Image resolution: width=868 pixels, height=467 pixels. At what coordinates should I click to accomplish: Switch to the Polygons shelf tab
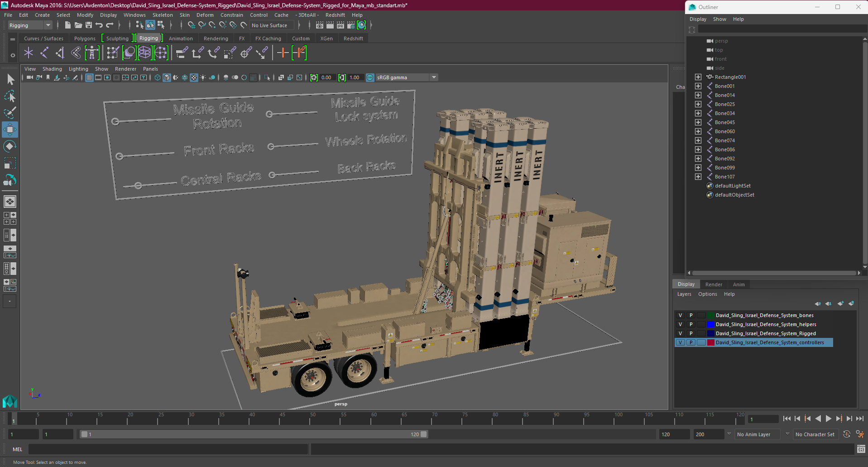pos(85,39)
